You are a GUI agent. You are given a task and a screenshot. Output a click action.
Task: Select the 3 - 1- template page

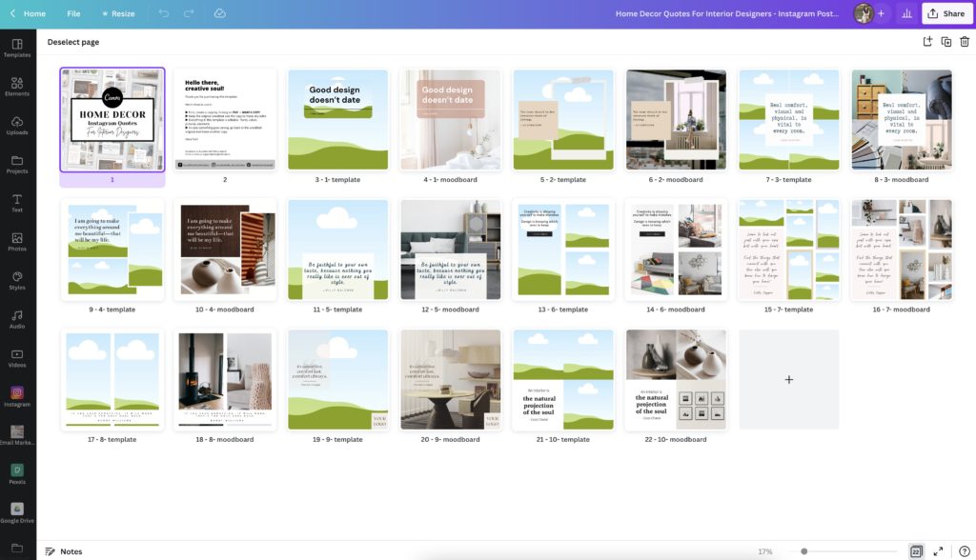click(x=337, y=119)
